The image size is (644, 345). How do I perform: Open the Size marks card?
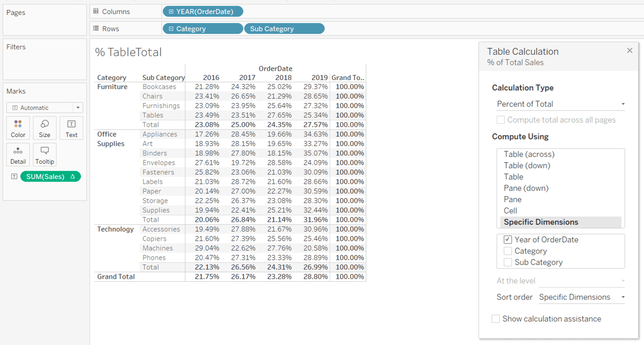[x=45, y=129]
